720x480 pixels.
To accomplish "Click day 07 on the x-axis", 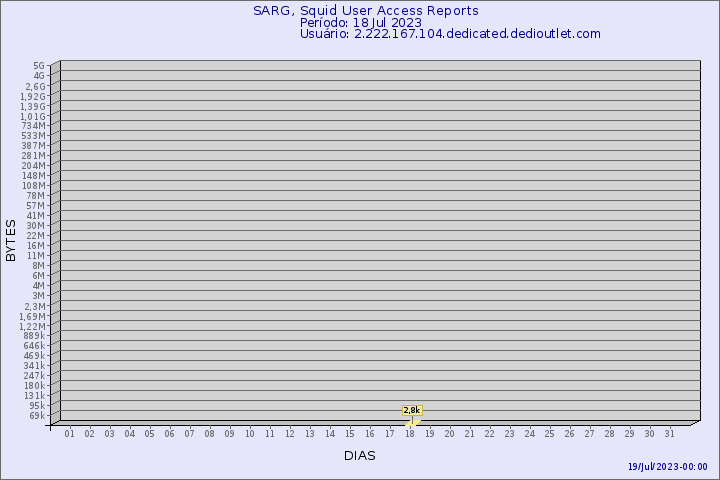I will pyautogui.click(x=189, y=433).
